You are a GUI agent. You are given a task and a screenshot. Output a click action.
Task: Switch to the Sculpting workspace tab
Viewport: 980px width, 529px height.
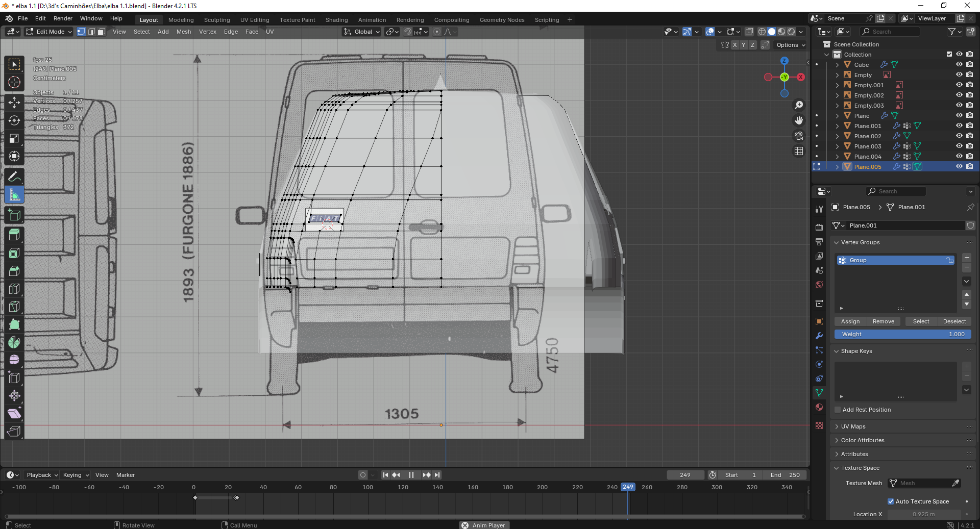(x=217, y=20)
